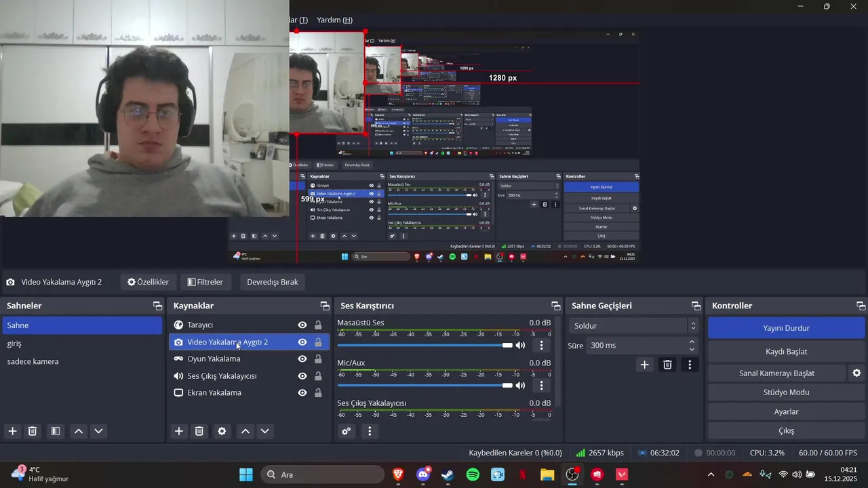
Task: Open the Yardım (H) menu
Action: point(334,20)
